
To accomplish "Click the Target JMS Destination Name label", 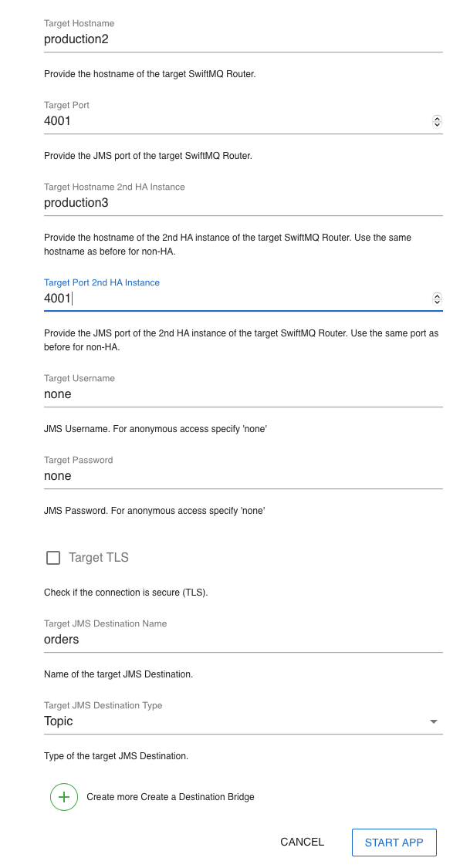I will pos(105,623).
